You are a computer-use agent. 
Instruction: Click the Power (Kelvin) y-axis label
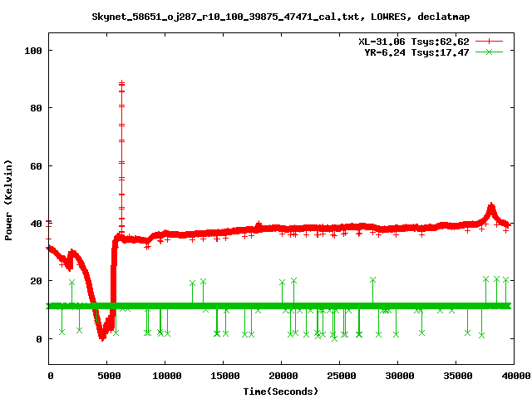point(8,200)
